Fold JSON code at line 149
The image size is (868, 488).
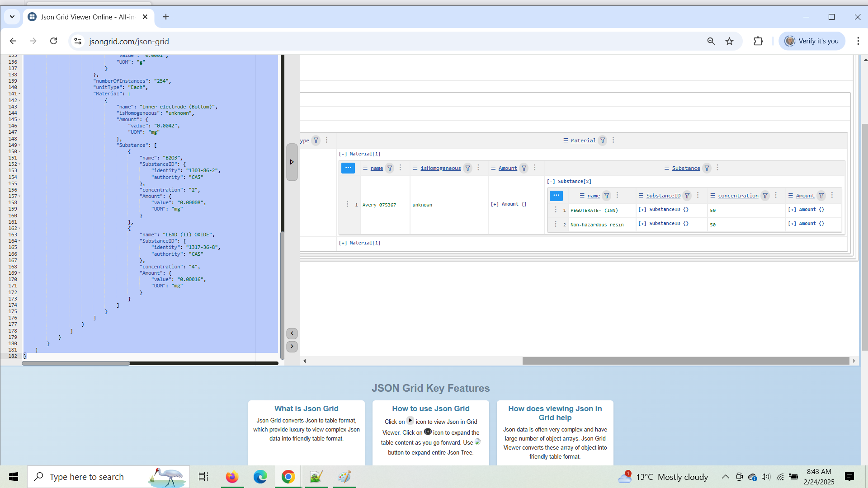click(x=19, y=145)
